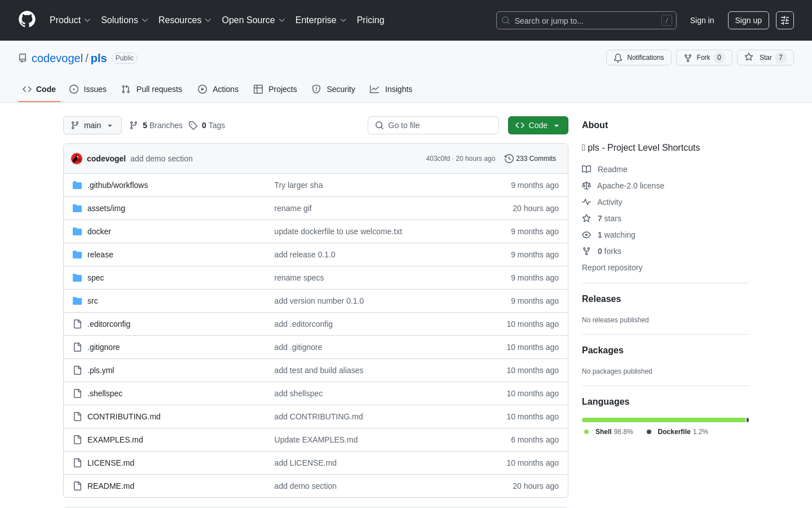The width and height of the screenshot is (812, 508).
Task: View 5 Branches link
Action: point(156,125)
